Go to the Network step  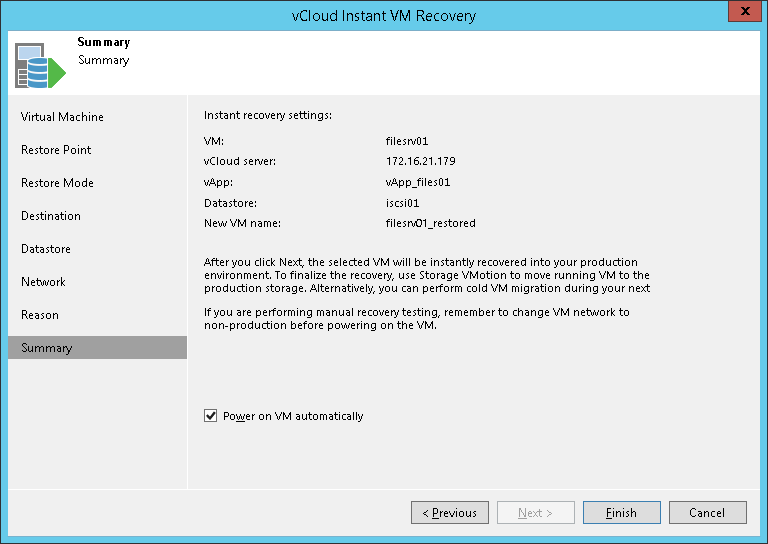43,282
